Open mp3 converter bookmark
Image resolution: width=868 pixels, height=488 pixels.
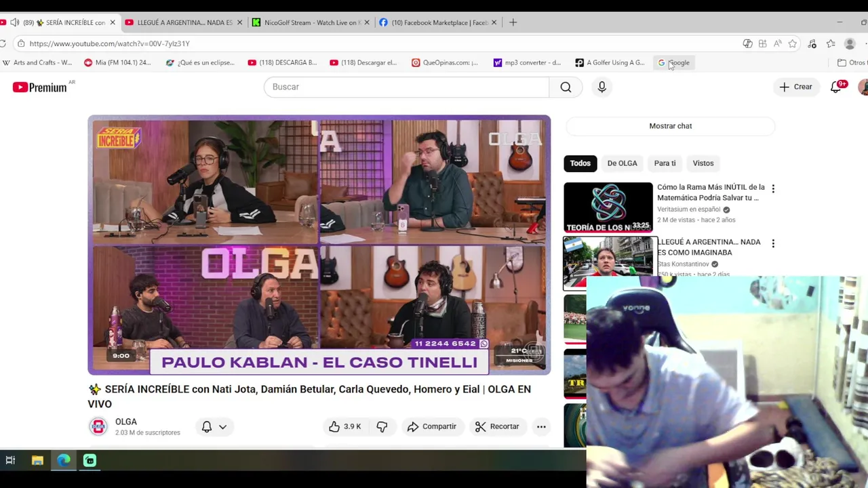[527, 62]
